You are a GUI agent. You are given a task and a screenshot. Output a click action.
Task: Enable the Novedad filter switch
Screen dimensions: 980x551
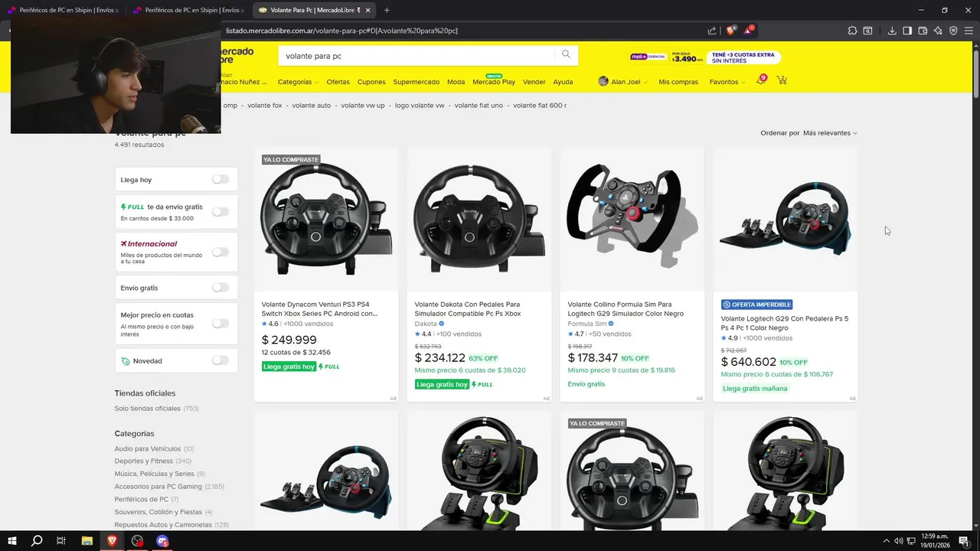point(220,360)
